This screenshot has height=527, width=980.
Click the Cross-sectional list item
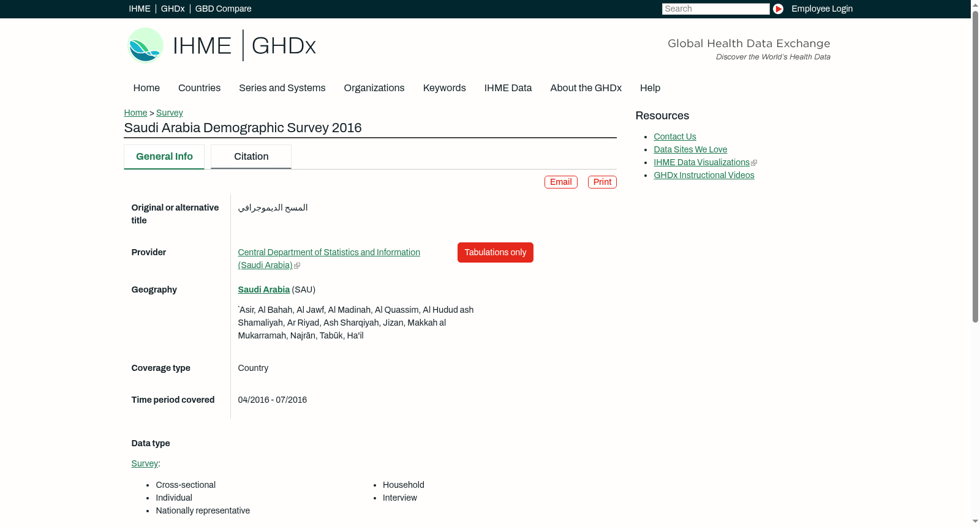tap(186, 485)
